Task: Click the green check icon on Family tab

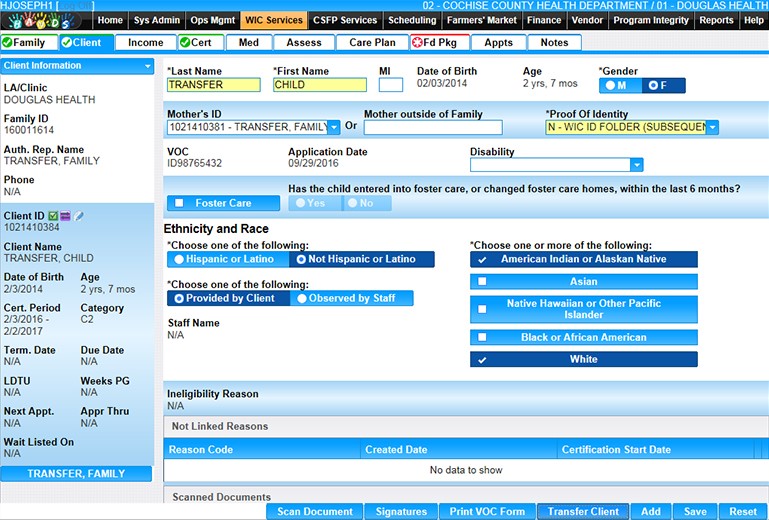Action: pyautogui.click(x=8, y=43)
